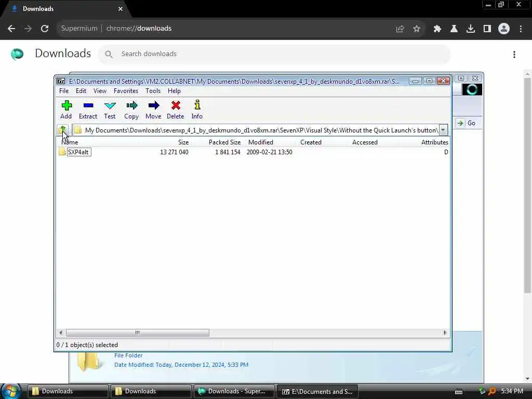
Task: Click the Delete toolbar button
Action: [x=176, y=110]
